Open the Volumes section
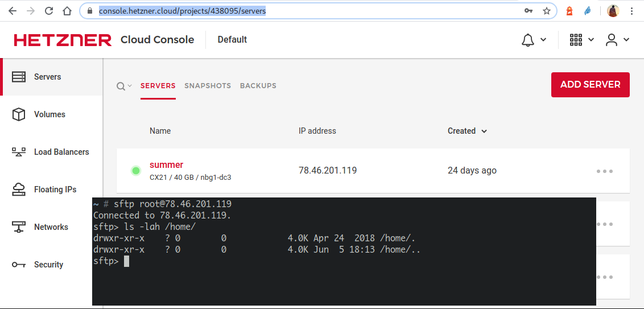This screenshot has height=309, width=644. [x=49, y=114]
